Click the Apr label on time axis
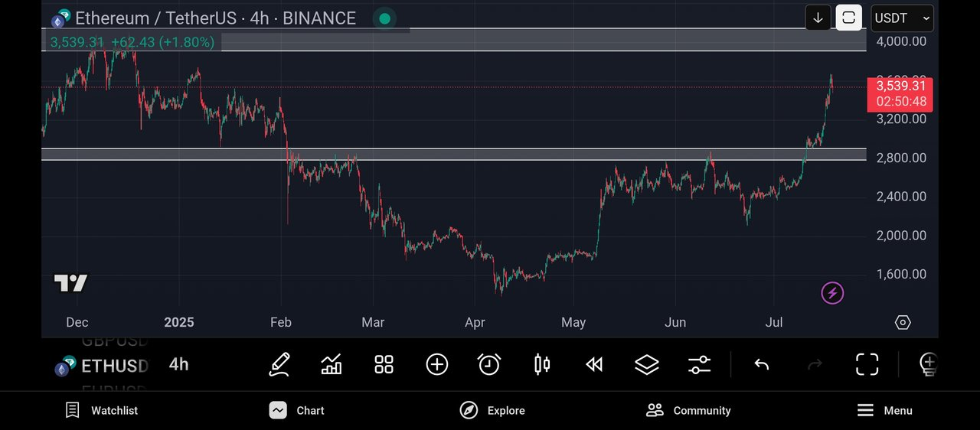 [475, 322]
